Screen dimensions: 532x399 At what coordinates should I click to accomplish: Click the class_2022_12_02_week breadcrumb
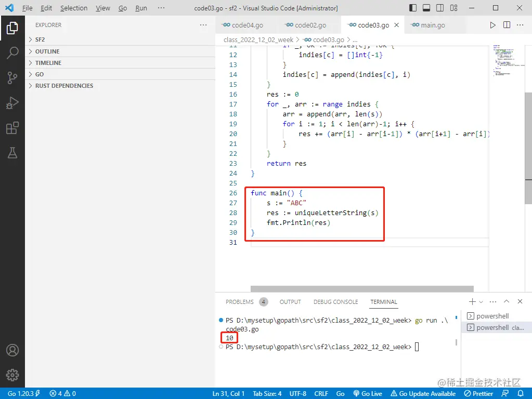[x=258, y=39]
